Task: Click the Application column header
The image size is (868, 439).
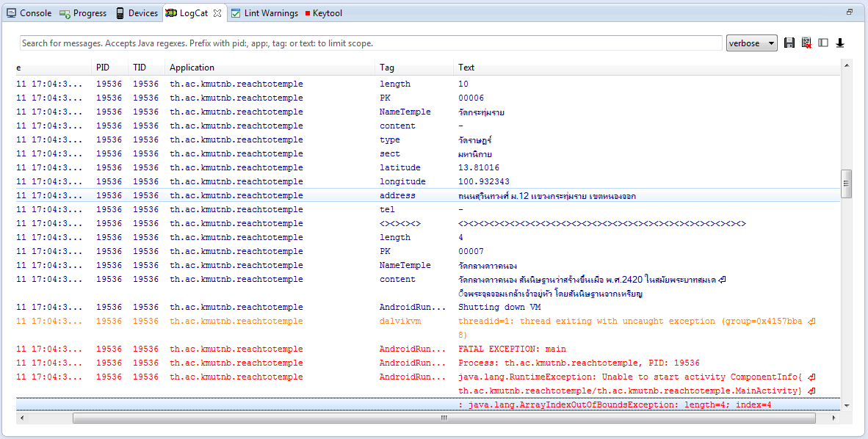Action: 192,68
